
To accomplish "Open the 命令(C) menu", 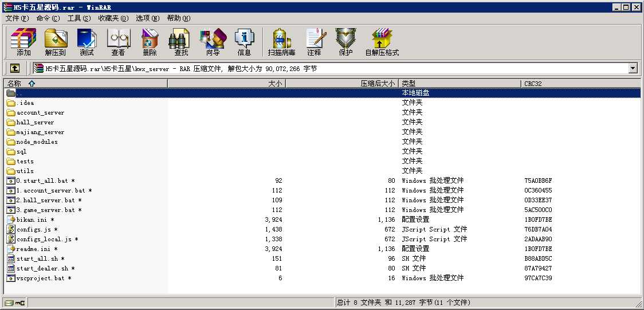I will [48, 18].
